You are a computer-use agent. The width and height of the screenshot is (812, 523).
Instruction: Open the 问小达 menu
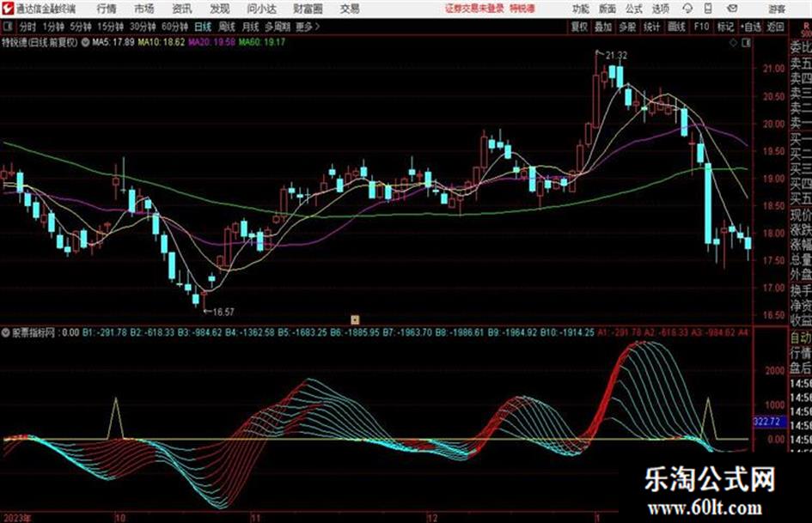pyautogui.click(x=261, y=9)
